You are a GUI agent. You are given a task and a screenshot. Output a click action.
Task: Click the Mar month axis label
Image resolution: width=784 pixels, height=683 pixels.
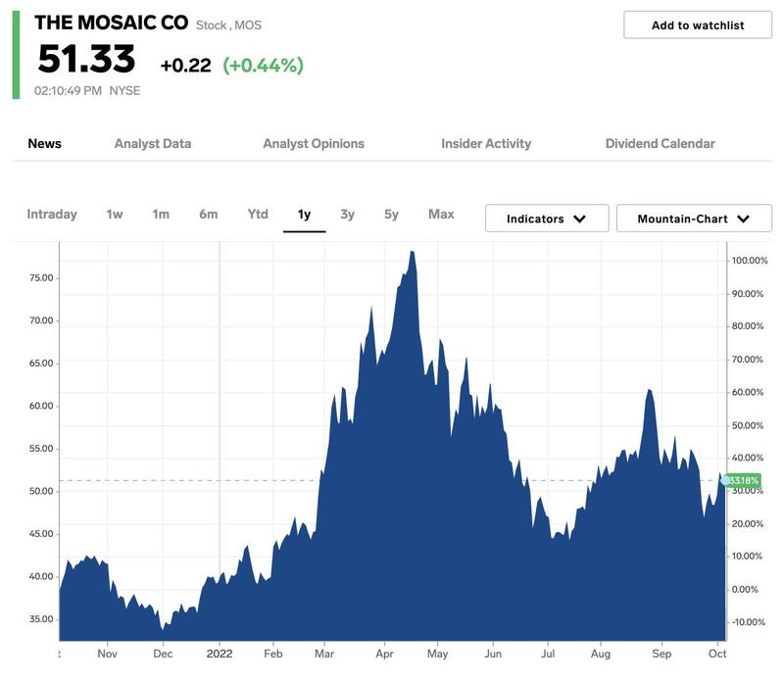(x=324, y=654)
